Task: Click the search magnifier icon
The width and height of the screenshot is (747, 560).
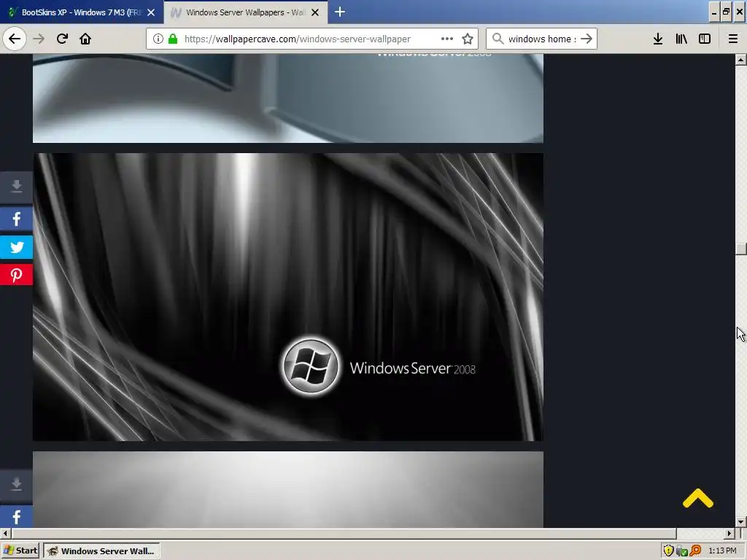Action: coord(498,39)
